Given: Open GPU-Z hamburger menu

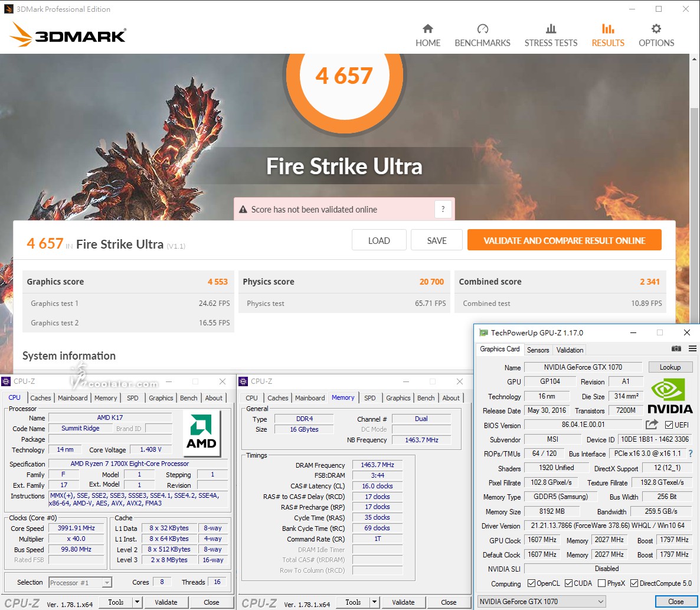Looking at the screenshot, I should [x=692, y=348].
